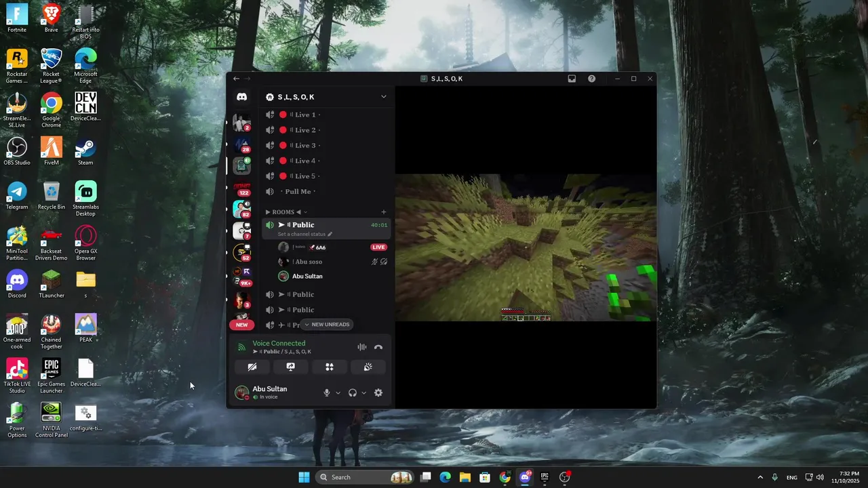Image resolution: width=868 pixels, height=488 pixels.
Task: Open File Explorer from the taskbar
Action: coord(465,477)
